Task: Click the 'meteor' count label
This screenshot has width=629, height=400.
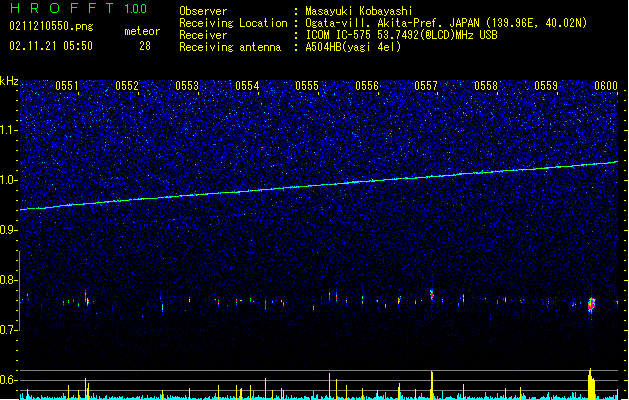Action: click(x=142, y=31)
